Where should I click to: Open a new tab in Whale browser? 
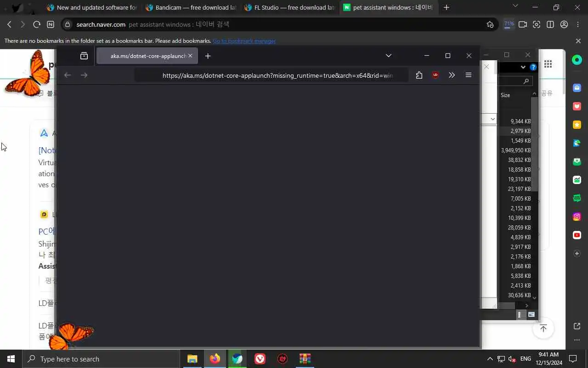[x=447, y=7]
